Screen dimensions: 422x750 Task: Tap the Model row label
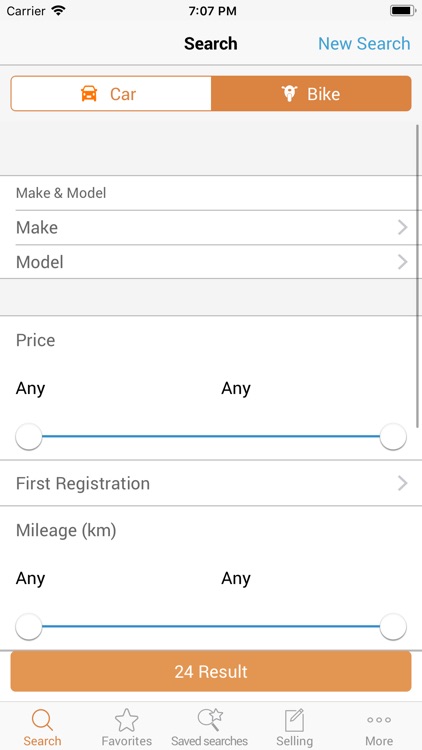point(40,262)
